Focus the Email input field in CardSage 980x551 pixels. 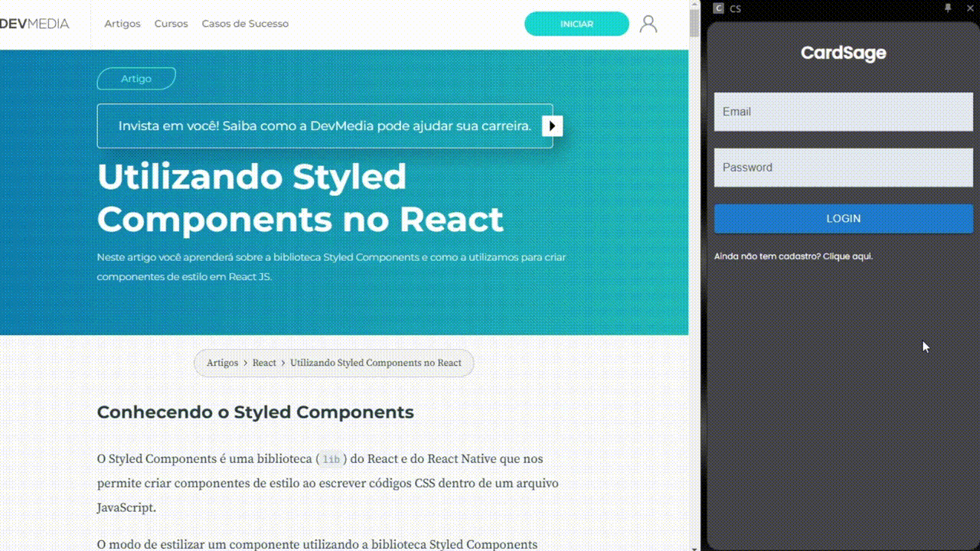(844, 112)
